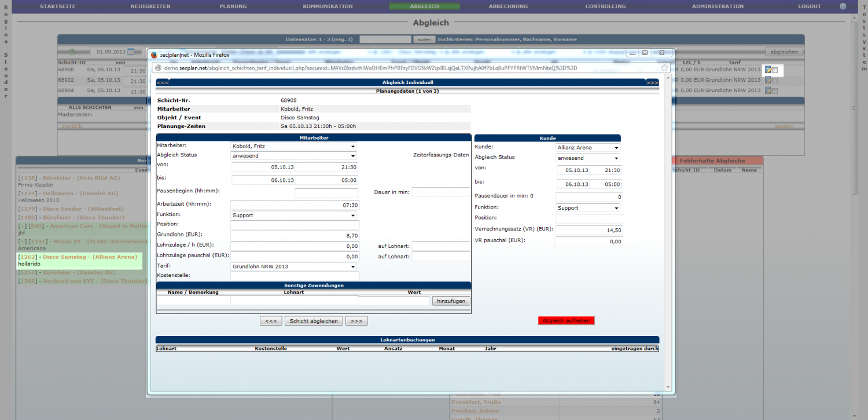Click the name Frechen, Sabine in the list
This screenshot has height=420, width=868.
point(476,411)
